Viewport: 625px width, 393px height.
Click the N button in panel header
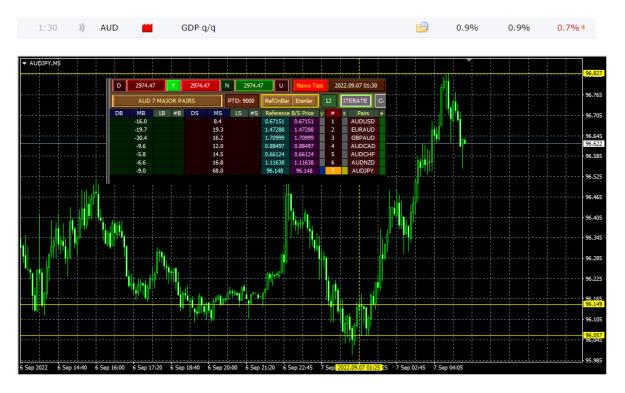coord(227,86)
